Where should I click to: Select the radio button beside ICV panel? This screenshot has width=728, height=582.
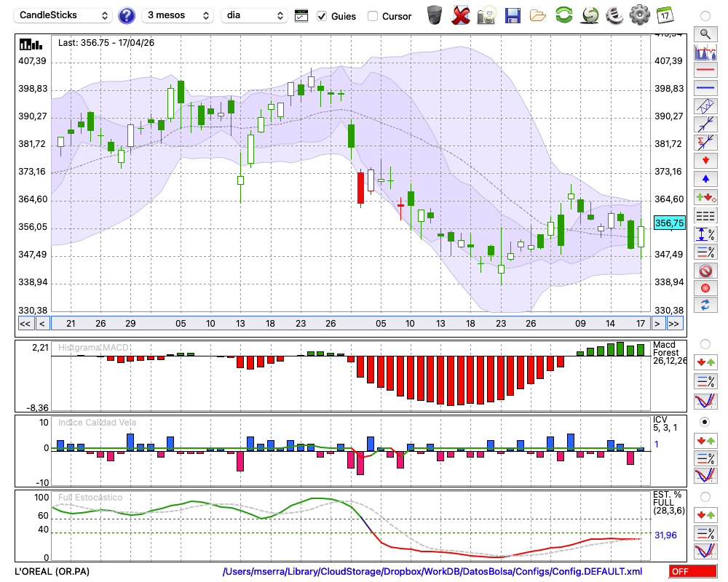click(705, 422)
